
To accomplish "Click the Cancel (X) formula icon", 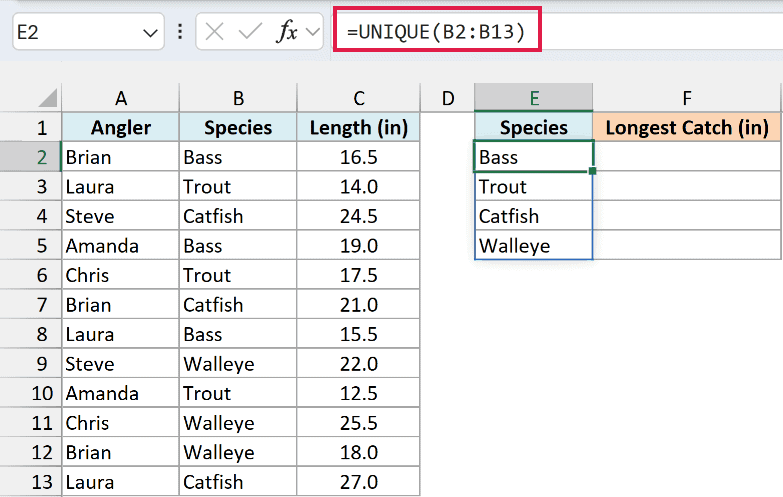I will point(214,32).
